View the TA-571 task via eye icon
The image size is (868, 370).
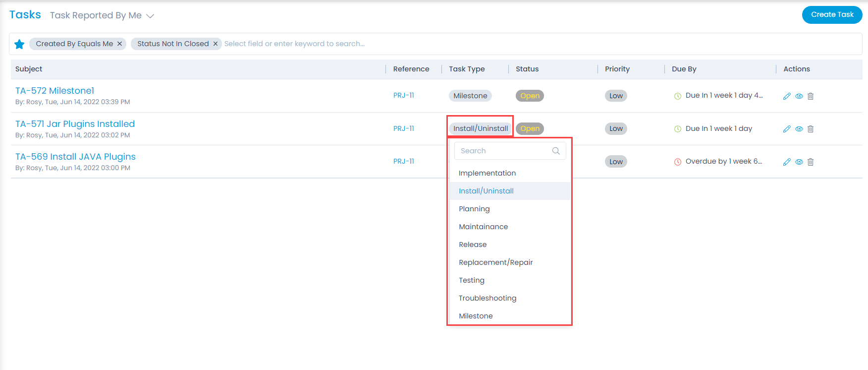799,129
